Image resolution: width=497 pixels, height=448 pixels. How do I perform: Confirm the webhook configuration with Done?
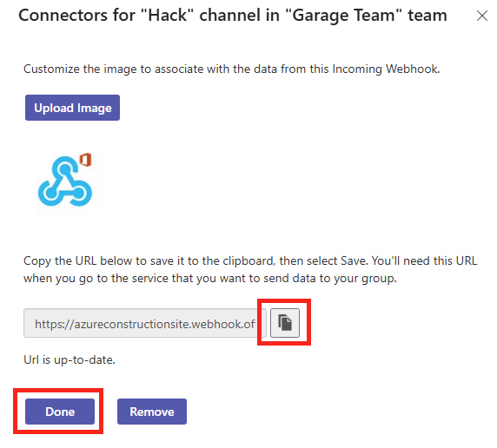(x=60, y=412)
